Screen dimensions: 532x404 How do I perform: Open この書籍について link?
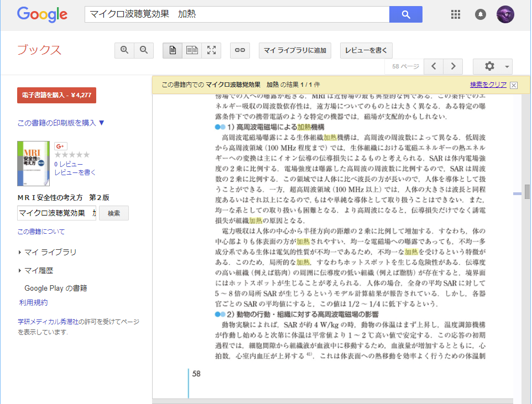[x=41, y=232]
